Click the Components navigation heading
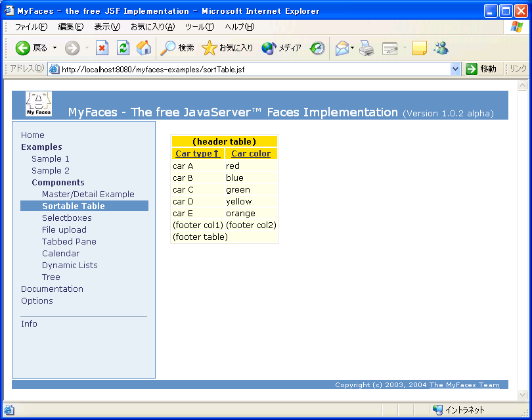This screenshot has width=532, height=420. (58, 182)
